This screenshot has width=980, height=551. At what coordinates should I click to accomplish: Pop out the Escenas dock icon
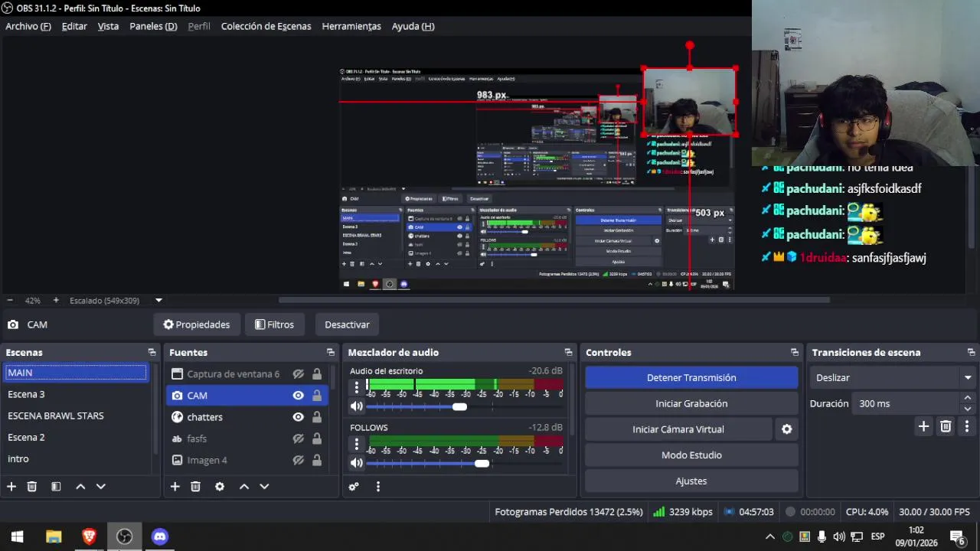(152, 353)
